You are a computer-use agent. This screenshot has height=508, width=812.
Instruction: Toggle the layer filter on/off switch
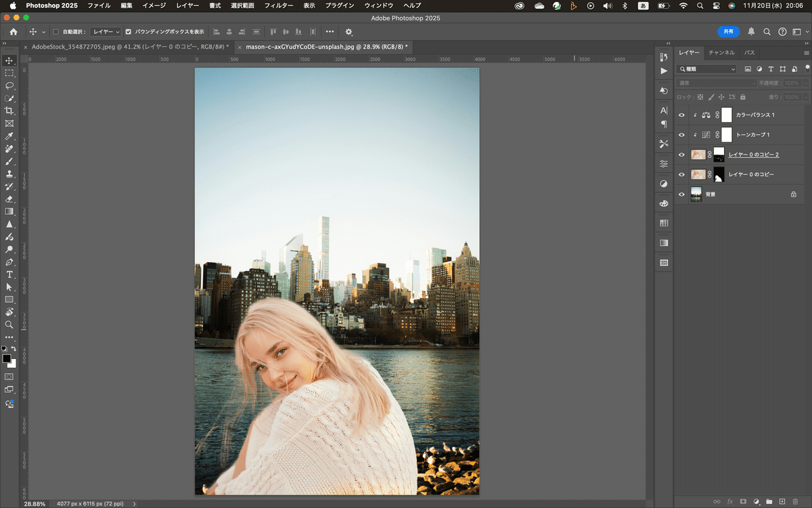(x=807, y=68)
